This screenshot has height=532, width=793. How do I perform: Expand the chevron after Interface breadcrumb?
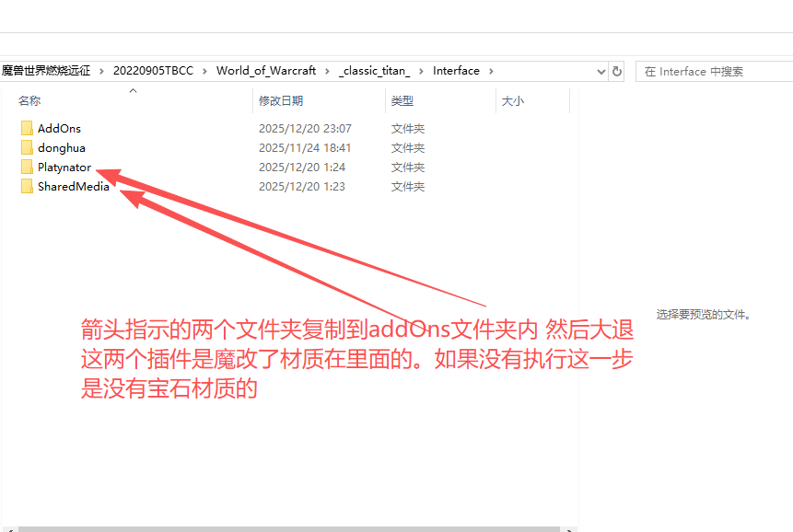tap(491, 71)
